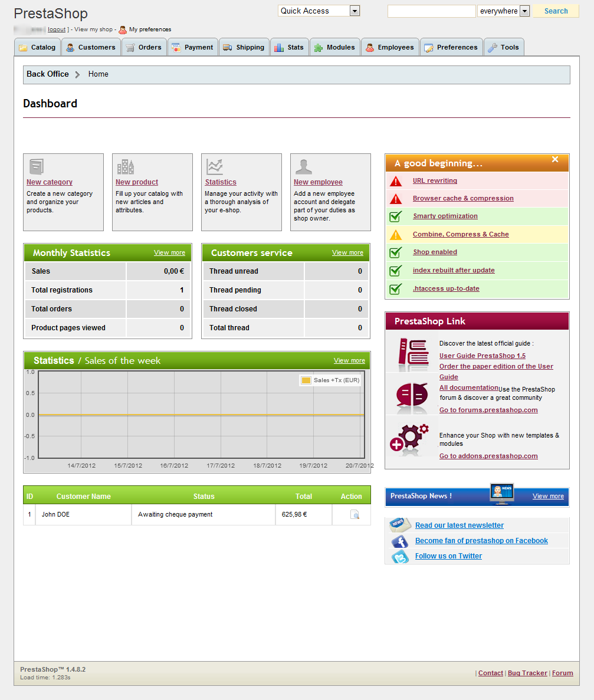Screen dimensions: 594x700
Task: Click the Sales +Tx (EUR) legend swatch
Action: pos(306,380)
